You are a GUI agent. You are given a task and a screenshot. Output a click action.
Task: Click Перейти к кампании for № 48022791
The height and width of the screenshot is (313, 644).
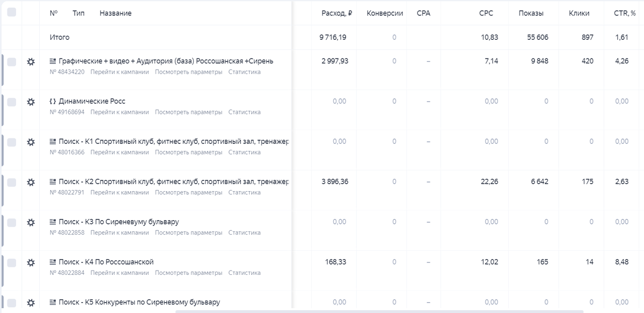120,192
